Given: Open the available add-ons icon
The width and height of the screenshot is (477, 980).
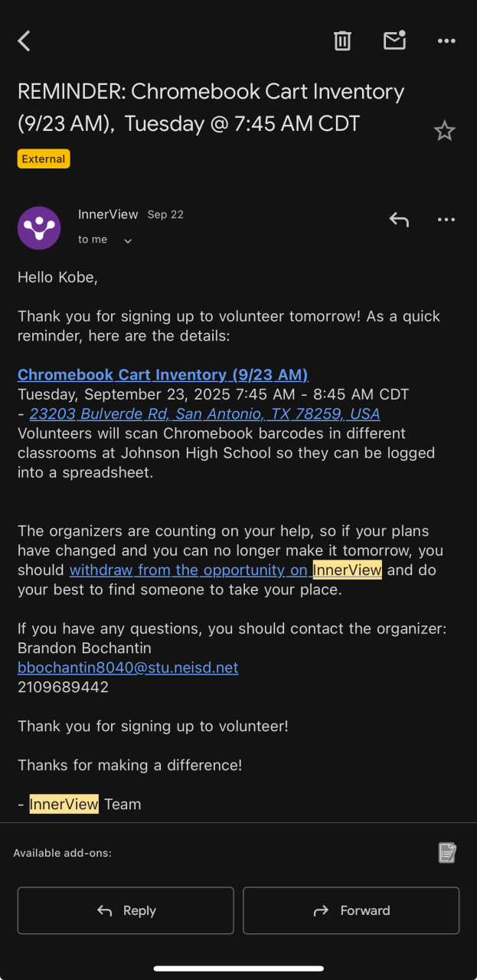Looking at the screenshot, I should pos(447,852).
